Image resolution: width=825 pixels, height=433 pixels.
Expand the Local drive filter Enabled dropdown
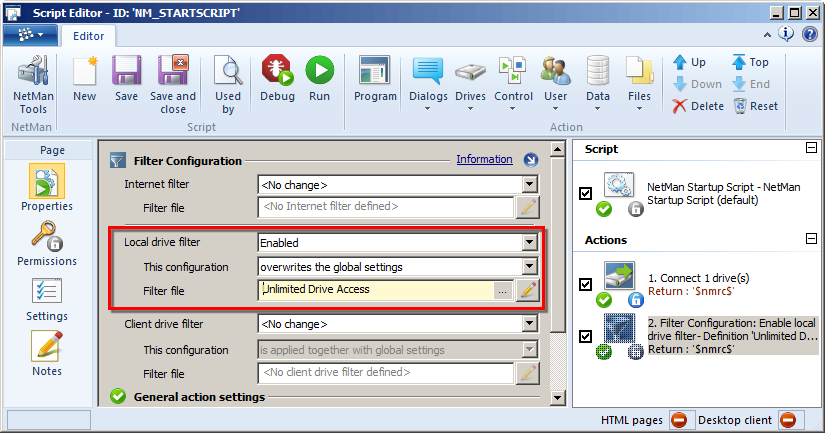(530, 242)
